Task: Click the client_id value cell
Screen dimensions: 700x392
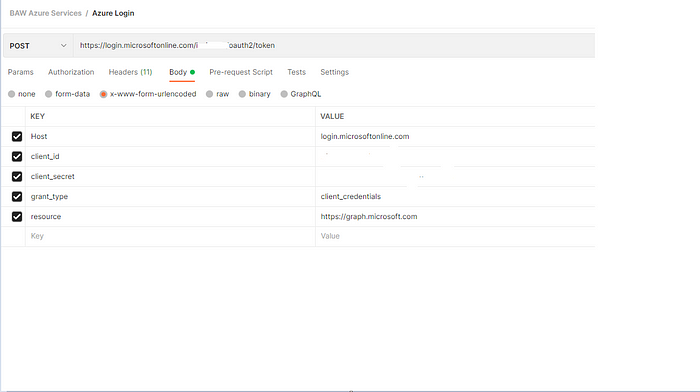Action: (455, 157)
